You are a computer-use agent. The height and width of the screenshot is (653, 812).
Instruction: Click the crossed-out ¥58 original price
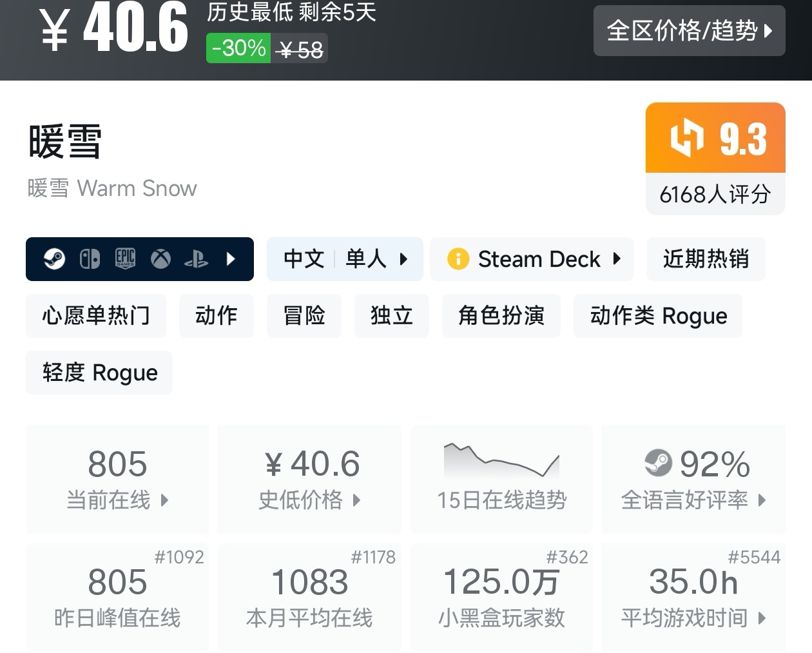pyautogui.click(x=300, y=50)
